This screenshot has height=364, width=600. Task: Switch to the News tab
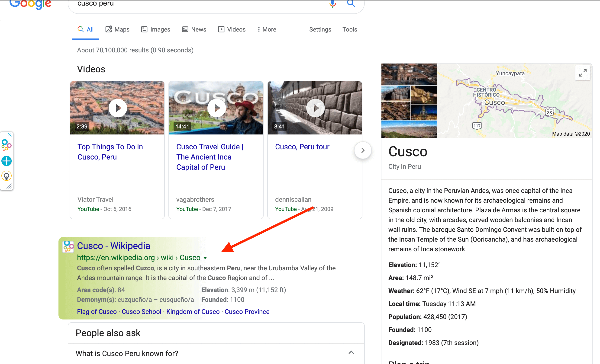(x=194, y=29)
